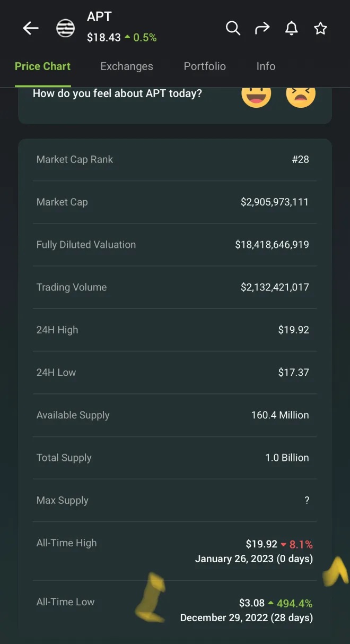Set a price alert via the bell icon
The image size is (350, 644).
[x=291, y=28]
